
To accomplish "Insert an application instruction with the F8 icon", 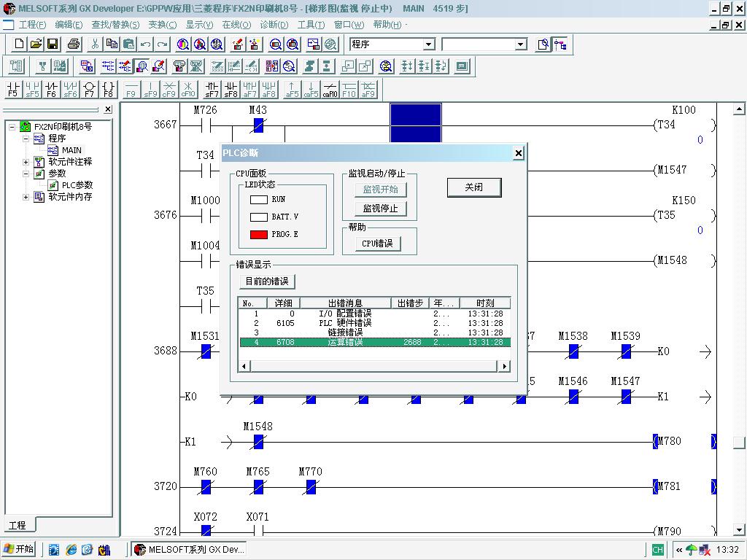I will tap(108, 90).
